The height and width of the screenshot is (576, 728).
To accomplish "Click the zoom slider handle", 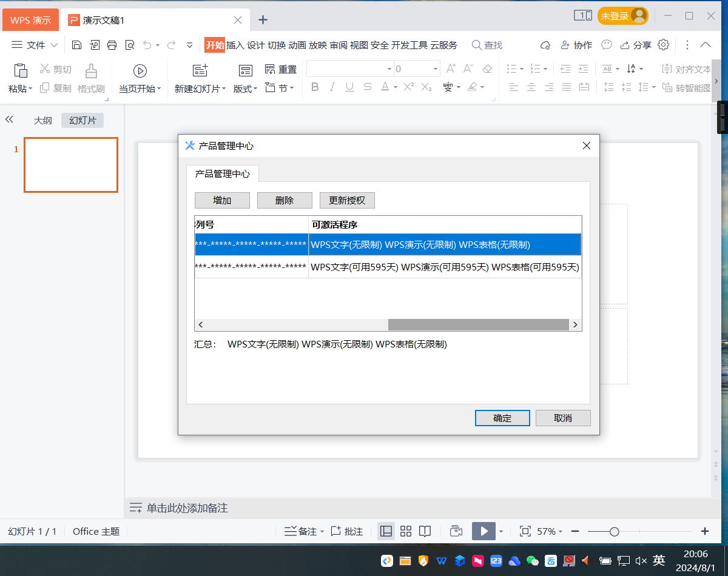I will pos(614,532).
